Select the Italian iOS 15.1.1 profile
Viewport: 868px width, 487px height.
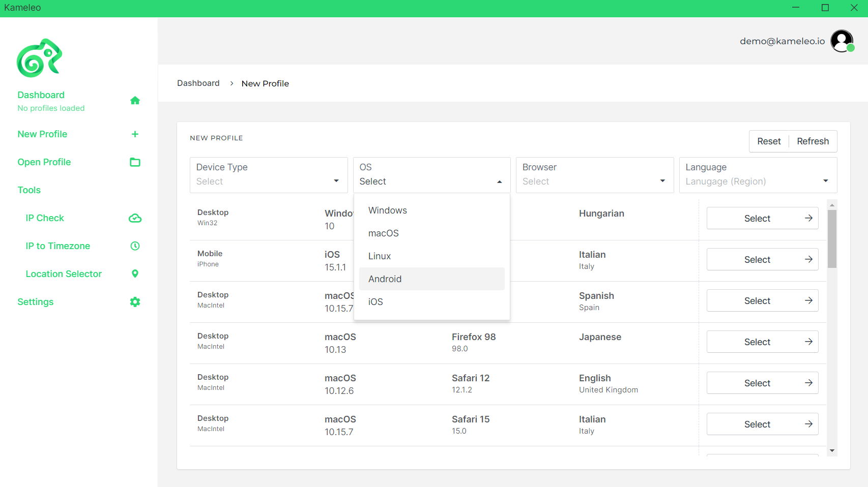(x=762, y=259)
